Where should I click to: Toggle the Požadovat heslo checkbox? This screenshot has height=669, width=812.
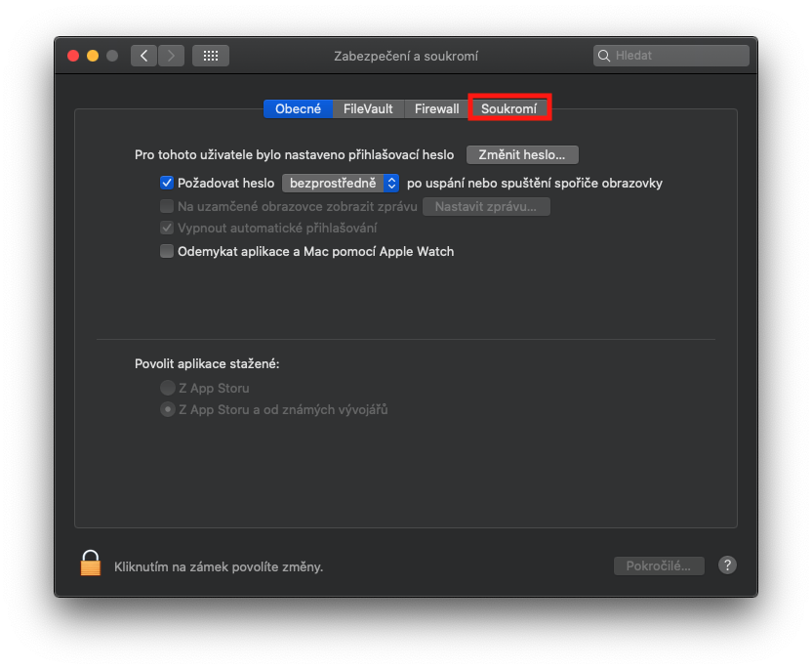click(167, 183)
